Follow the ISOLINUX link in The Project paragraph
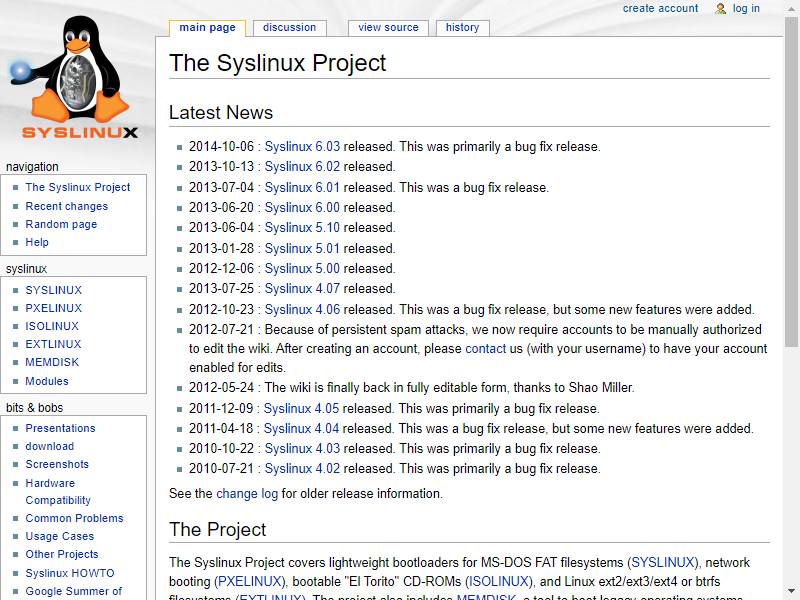This screenshot has height=600, width=800. 498,582
